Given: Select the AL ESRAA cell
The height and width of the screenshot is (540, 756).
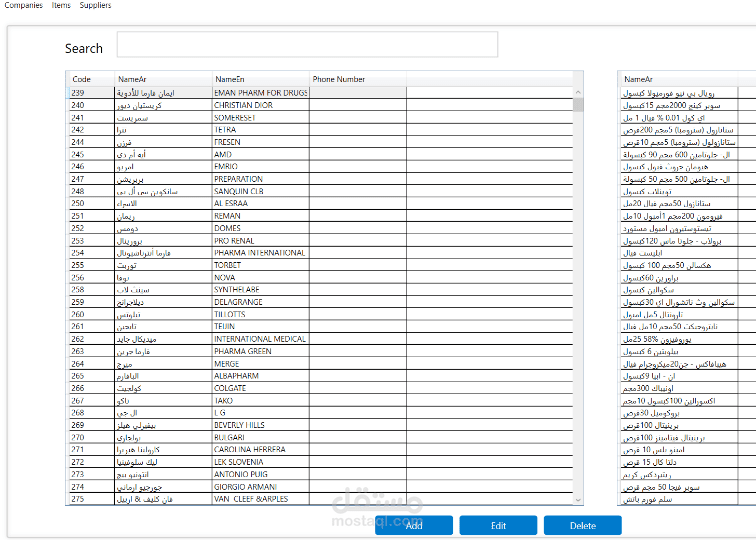Looking at the screenshot, I should click(261, 203).
